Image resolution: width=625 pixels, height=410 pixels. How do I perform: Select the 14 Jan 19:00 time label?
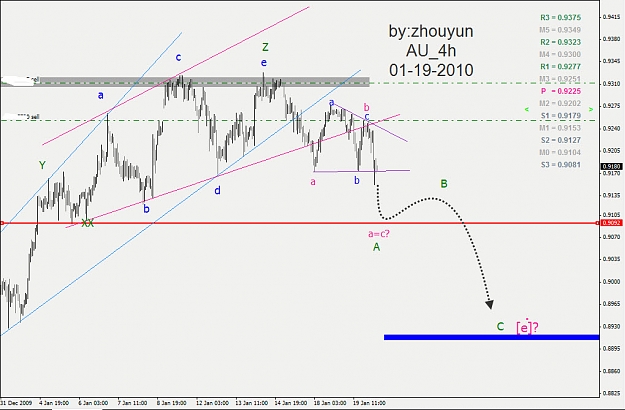[291, 403]
